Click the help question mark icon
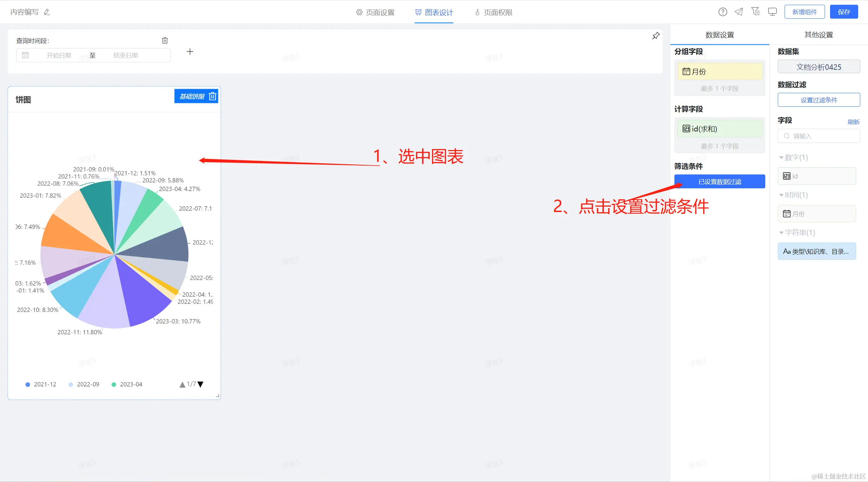Image resolution: width=868 pixels, height=482 pixels. click(x=723, y=12)
